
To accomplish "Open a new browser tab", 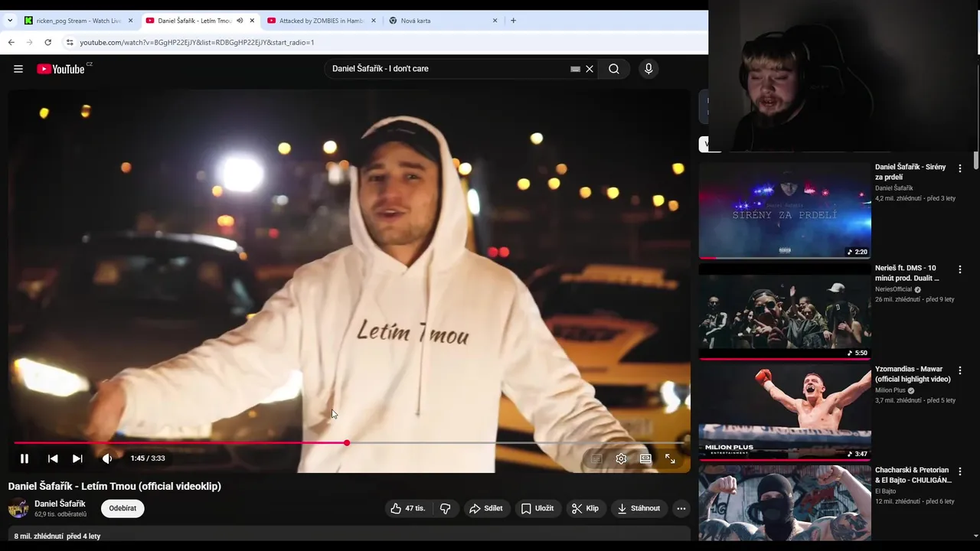I will tap(513, 21).
